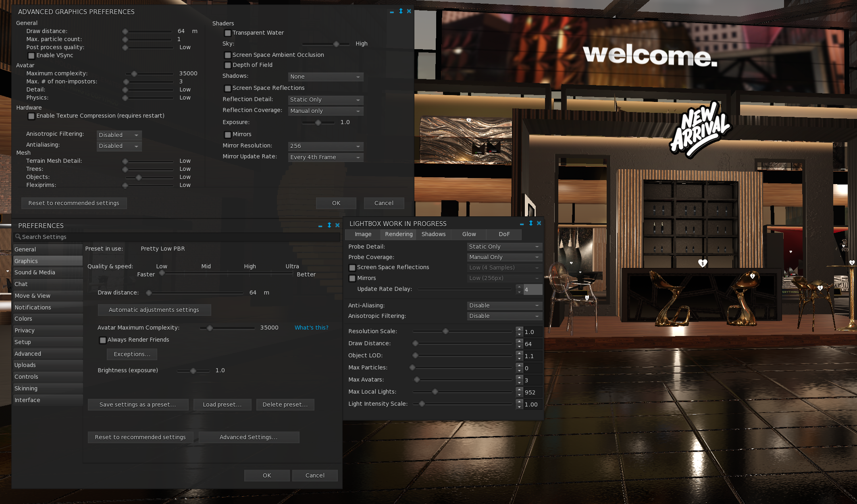Toggle Enable VSync checkbox
This screenshot has height=504, width=857.
[31, 56]
